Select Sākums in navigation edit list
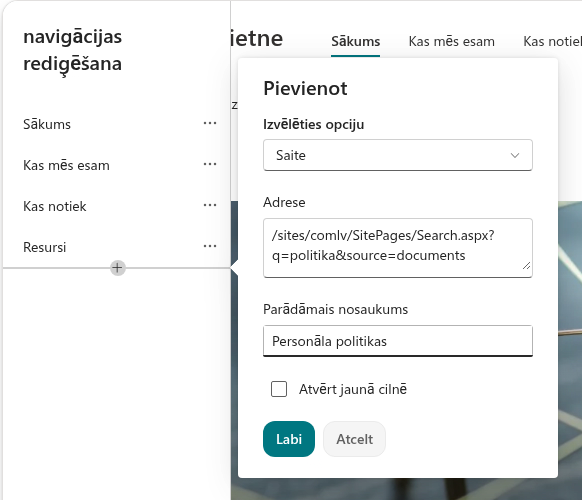The height and width of the screenshot is (500, 582). click(x=47, y=124)
